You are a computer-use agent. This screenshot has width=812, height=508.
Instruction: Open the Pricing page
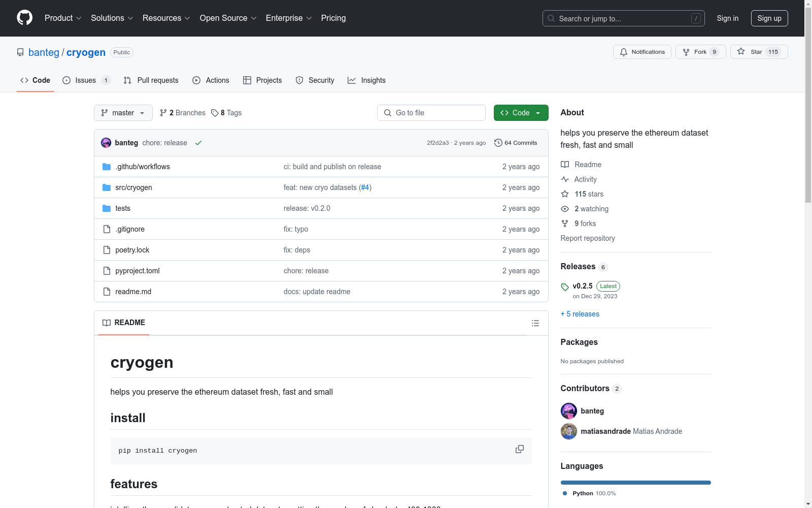click(x=333, y=18)
